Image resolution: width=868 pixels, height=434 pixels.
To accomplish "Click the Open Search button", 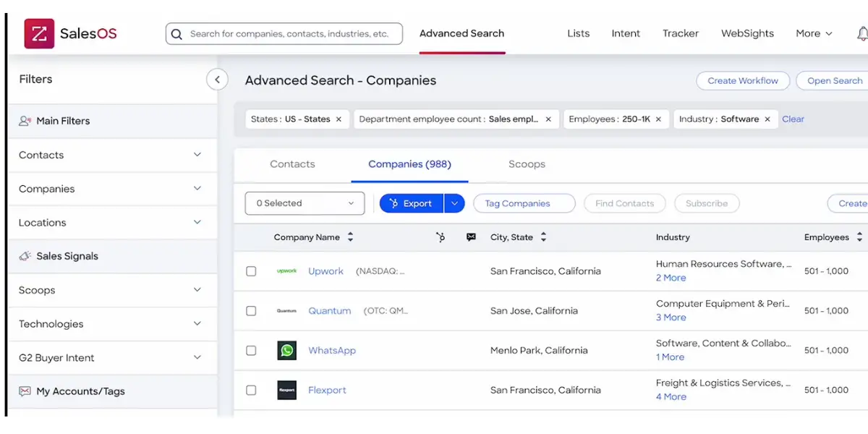I will [x=834, y=80].
